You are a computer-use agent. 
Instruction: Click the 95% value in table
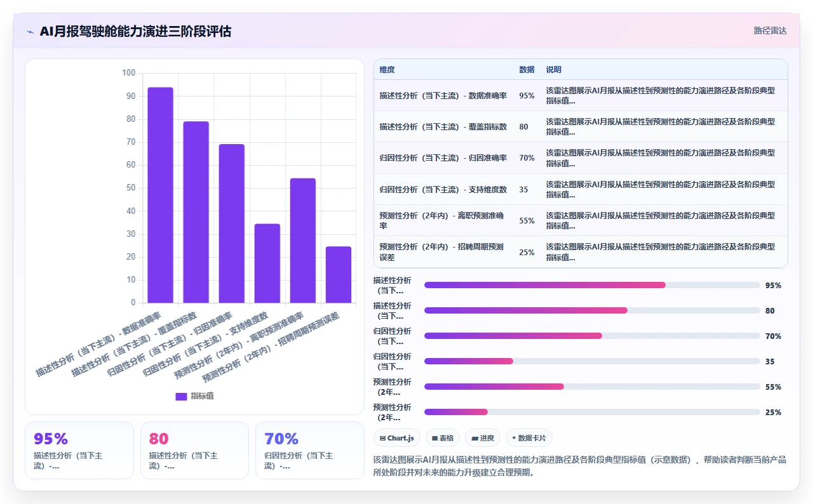click(527, 96)
